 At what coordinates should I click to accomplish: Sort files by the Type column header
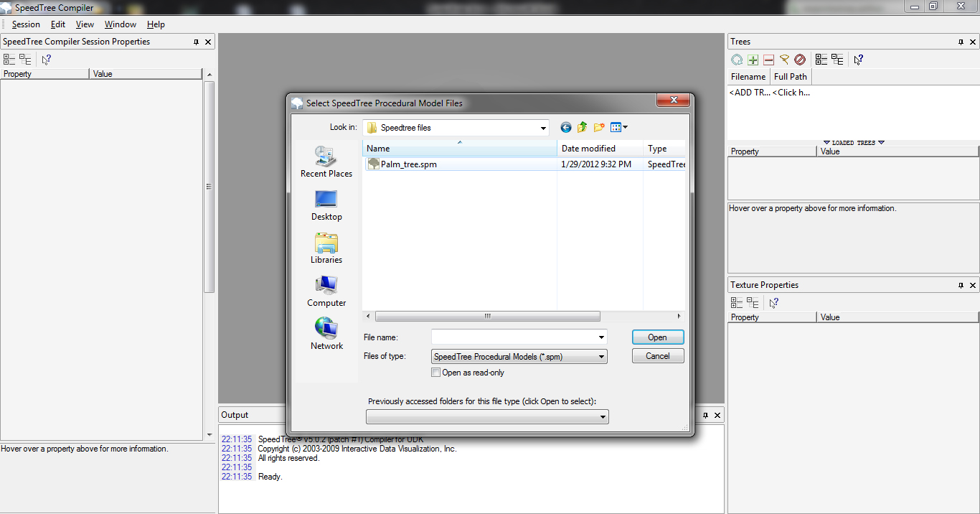pyautogui.click(x=664, y=149)
